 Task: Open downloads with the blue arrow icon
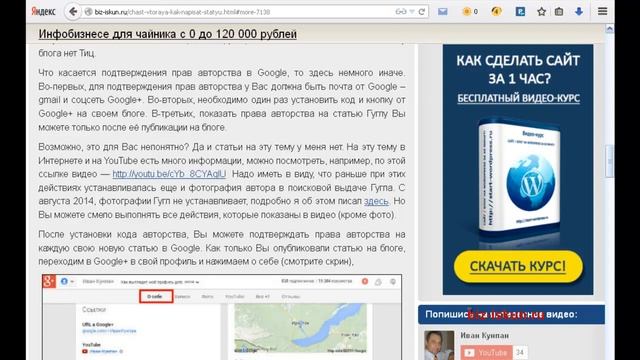click(x=579, y=11)
